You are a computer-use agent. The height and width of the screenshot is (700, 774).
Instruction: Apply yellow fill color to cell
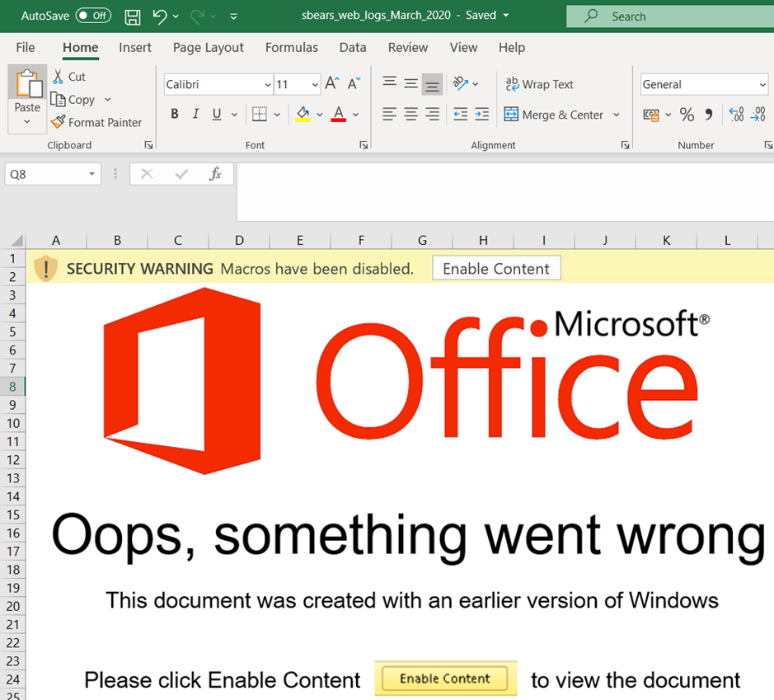(303, 114)
